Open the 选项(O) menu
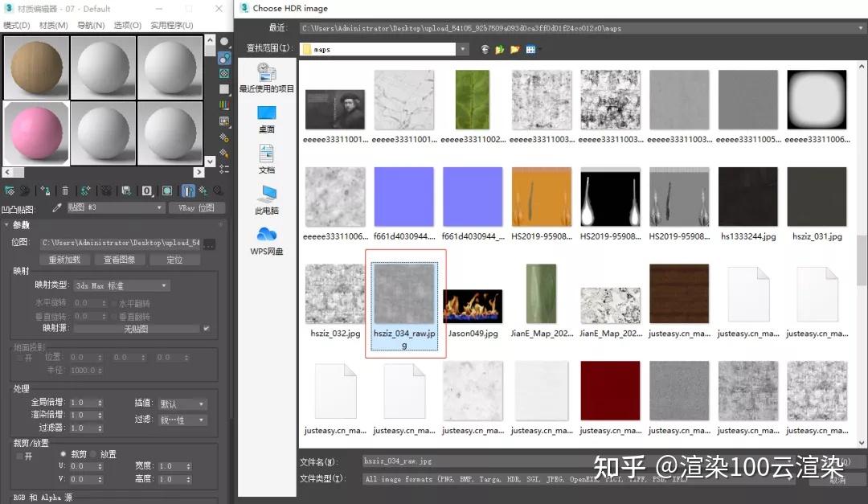Image resolution: width=868 pixels, height=504 pixels. click(129, 25)
